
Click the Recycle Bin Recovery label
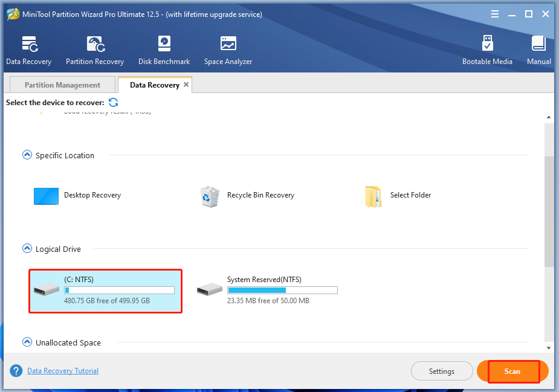pyautogui.click(x=260, y=195)
